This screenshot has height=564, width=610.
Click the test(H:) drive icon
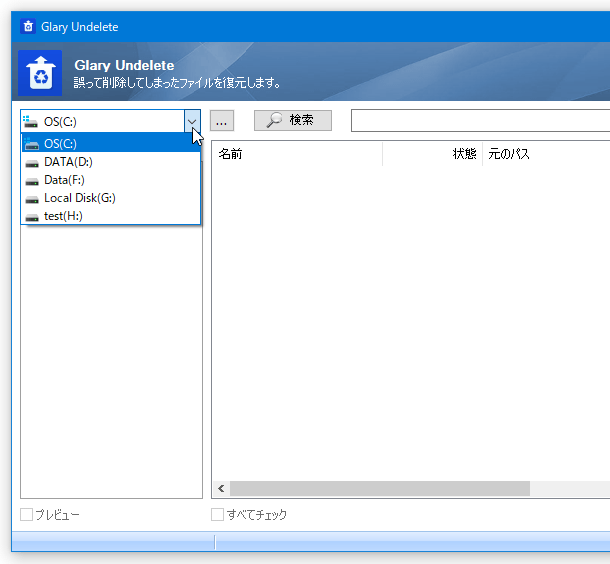32,218
